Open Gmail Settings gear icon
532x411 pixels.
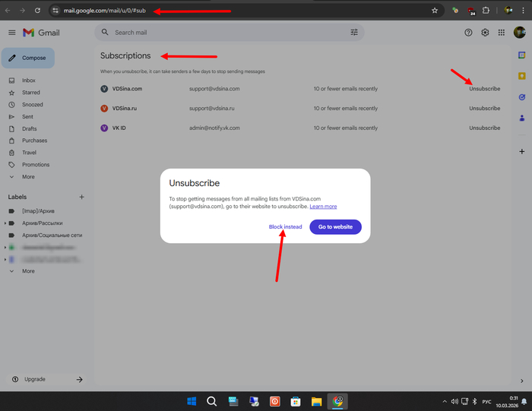point(485,33)
